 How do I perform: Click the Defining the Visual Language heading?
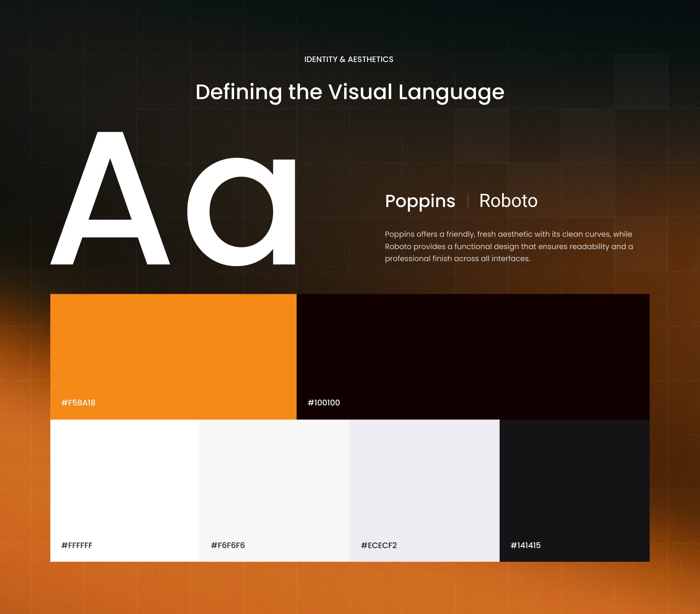tap(350, 93)
